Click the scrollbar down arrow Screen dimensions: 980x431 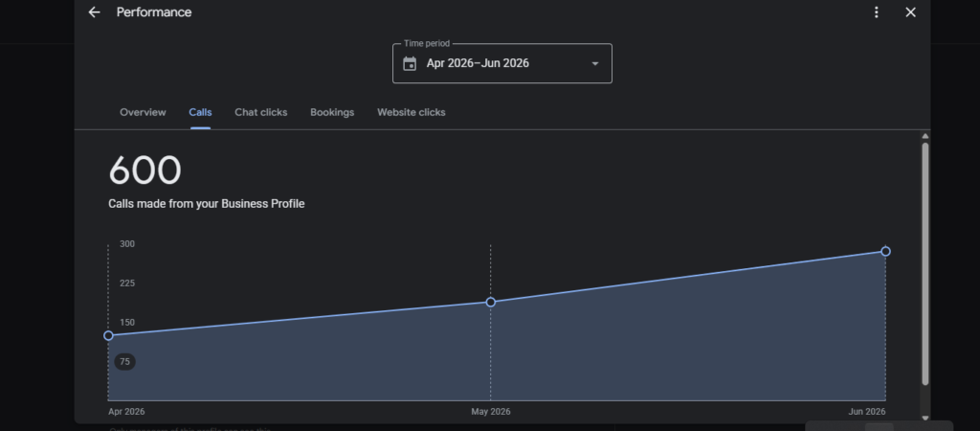click(x=925, y=418)
